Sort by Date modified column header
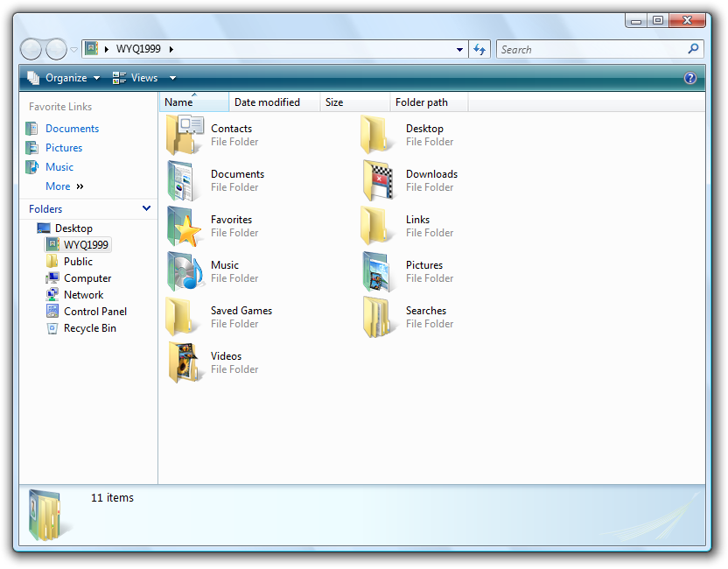The image size is (728, 569). [x=267, y=102]
